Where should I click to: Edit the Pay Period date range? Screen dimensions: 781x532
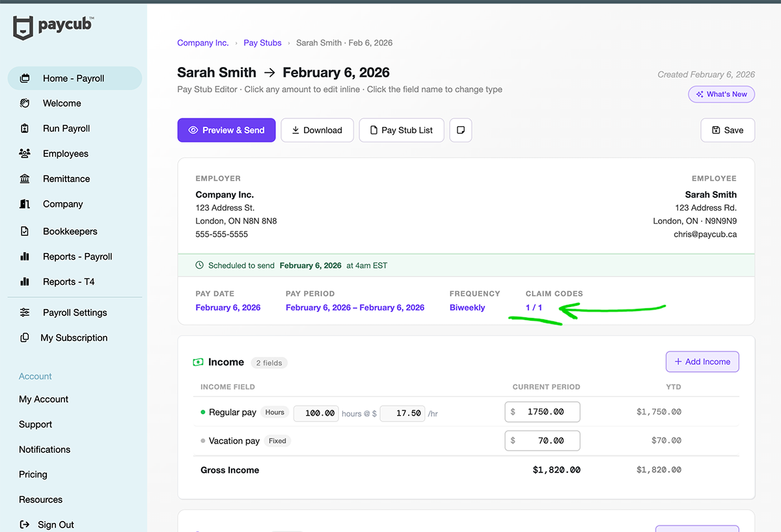[x=355, y=308]
